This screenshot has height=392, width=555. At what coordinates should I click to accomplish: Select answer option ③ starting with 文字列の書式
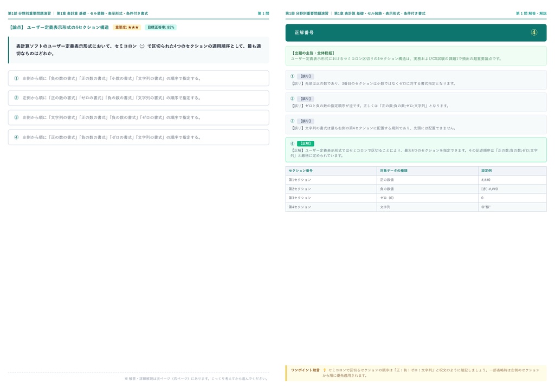tap(138, 117)
